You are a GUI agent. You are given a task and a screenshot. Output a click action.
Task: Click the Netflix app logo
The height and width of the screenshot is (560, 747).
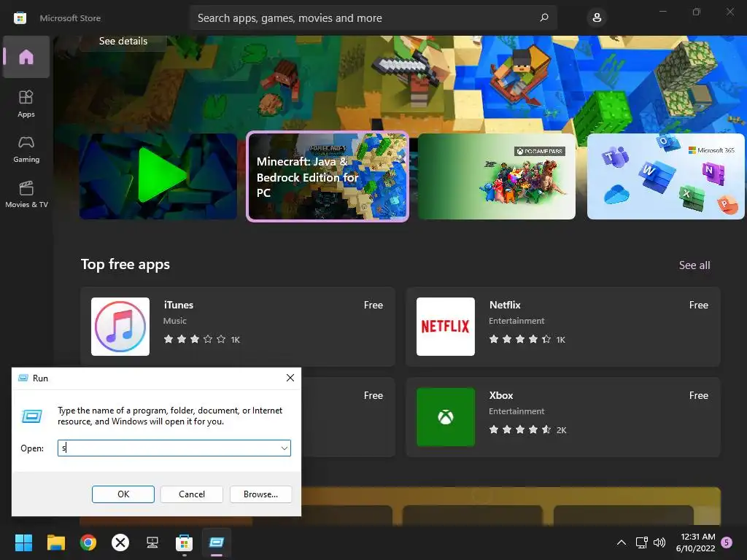point(446,327)
